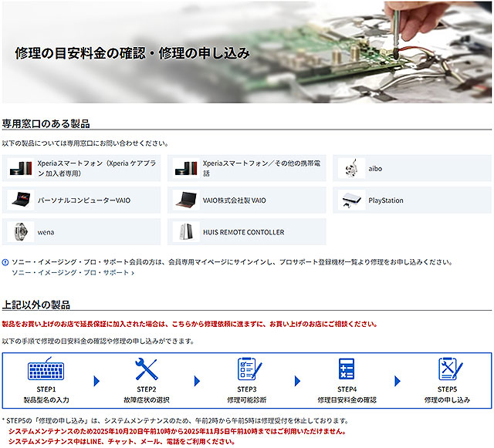Open Xperiaスマートフォン／その他の携帯電話 link
Viewport: 494px width, 448px height.
261,168
